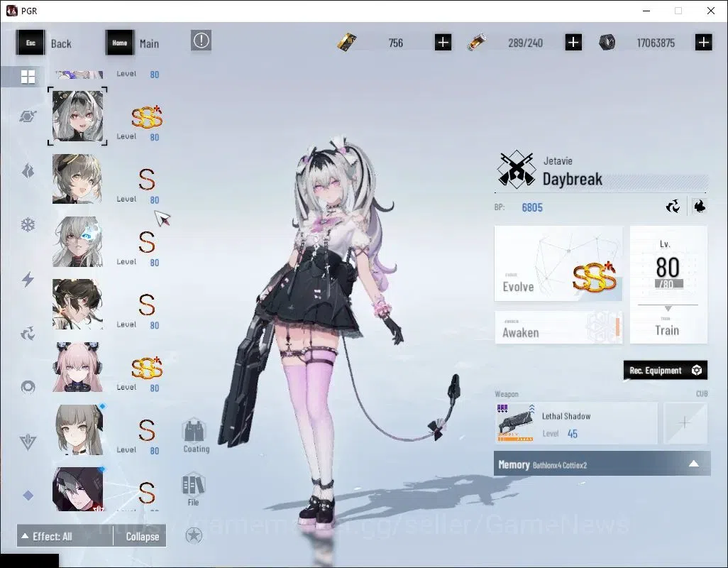Filter characters by ice snowflake element
This screenshot has height=568, width=728.
[28, 225]
